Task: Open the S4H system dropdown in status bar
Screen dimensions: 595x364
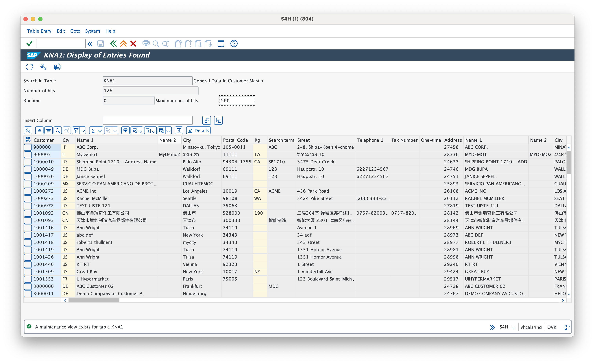Action: pos(514,327)
